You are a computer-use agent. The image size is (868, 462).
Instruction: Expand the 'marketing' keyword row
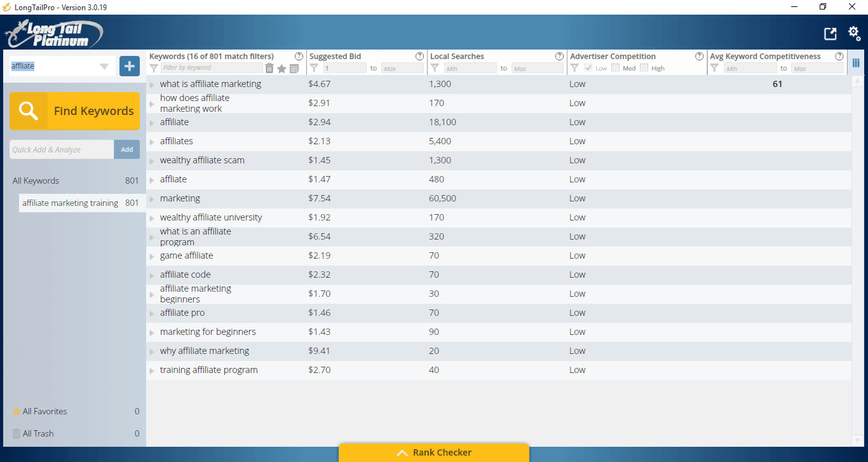point(152,199)
